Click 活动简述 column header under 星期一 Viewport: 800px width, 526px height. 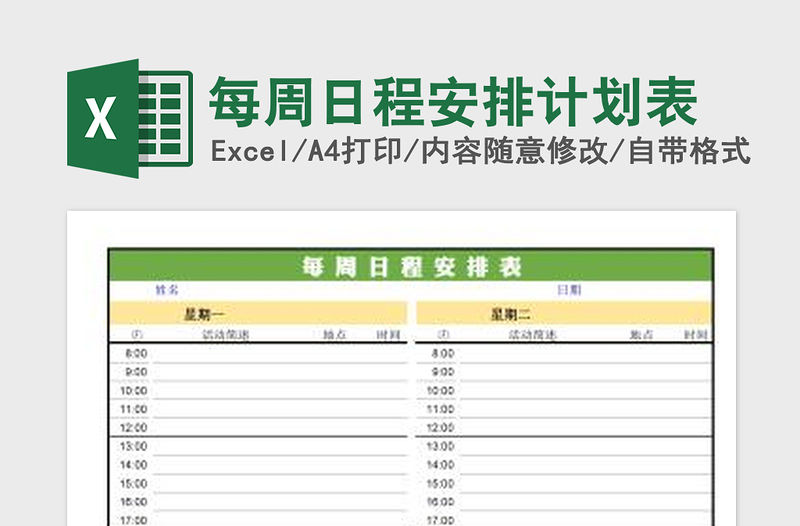tap(226, 335)
